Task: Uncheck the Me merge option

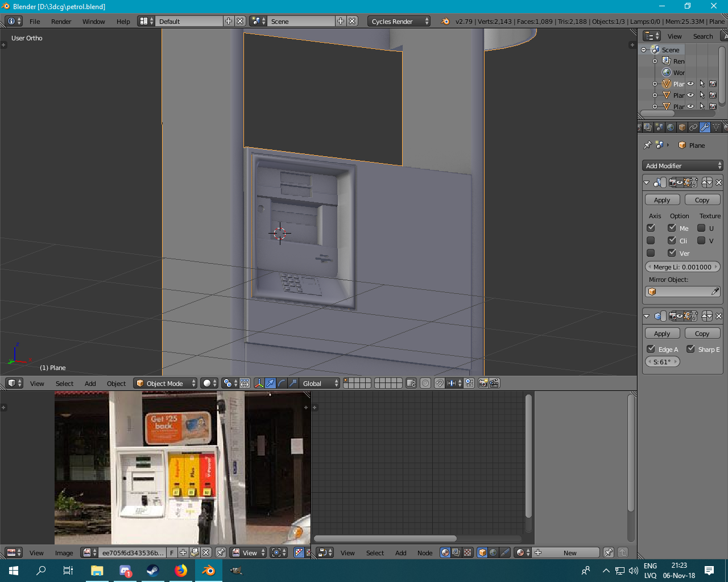Action: [672, 228]
